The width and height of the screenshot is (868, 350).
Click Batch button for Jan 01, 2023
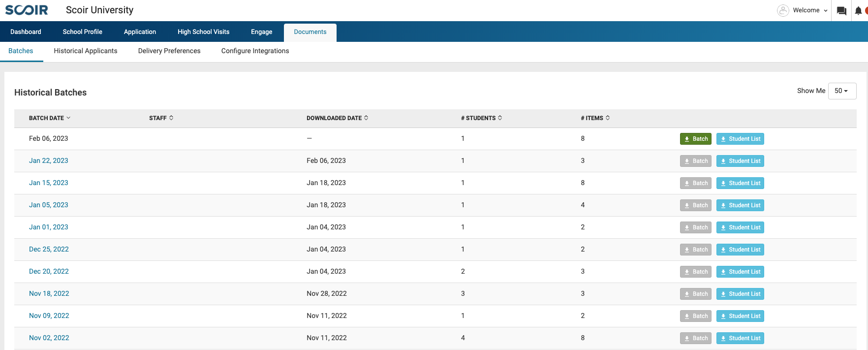696,227
